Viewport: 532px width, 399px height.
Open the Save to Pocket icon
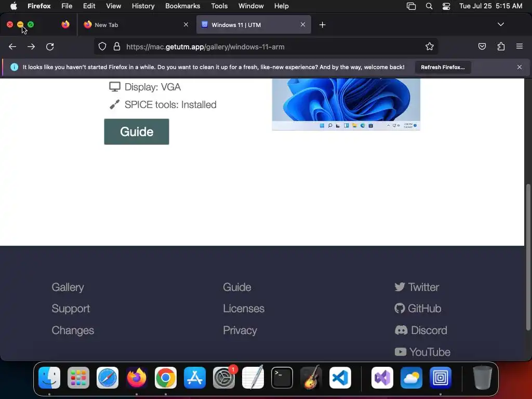[482, 46]
